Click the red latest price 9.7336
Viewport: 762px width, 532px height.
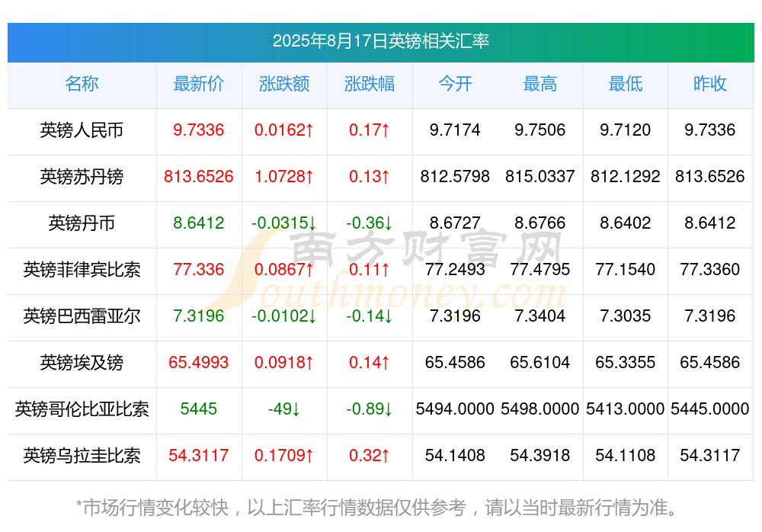pos(198,130)
